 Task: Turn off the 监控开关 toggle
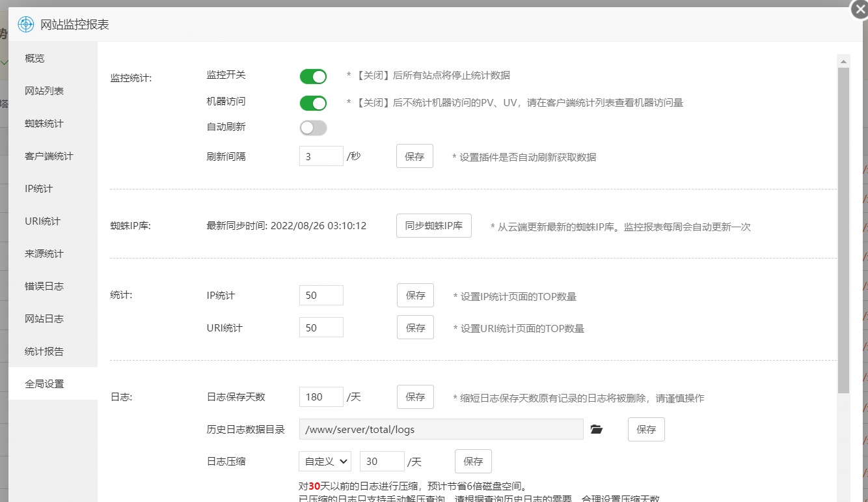pos(313,76)
